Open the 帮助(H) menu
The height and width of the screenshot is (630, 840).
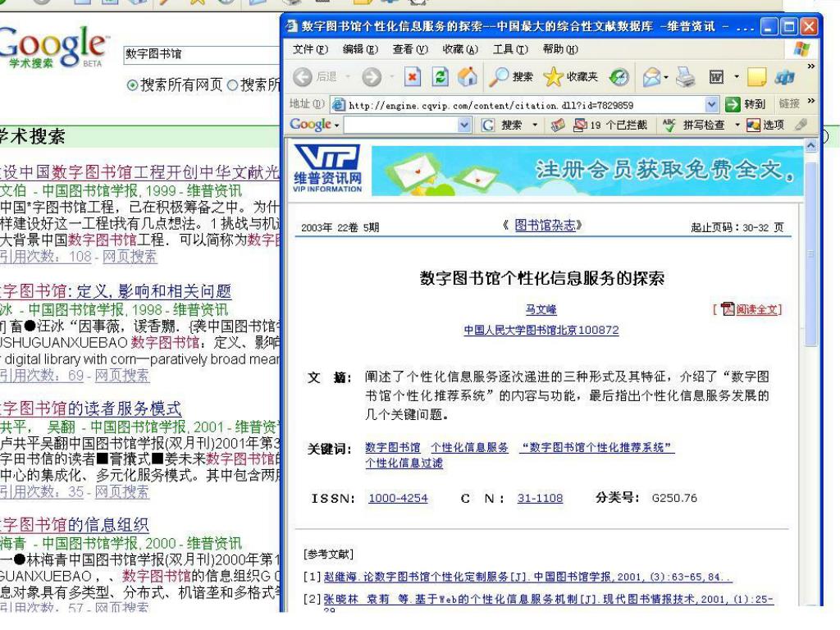(560, 49)
